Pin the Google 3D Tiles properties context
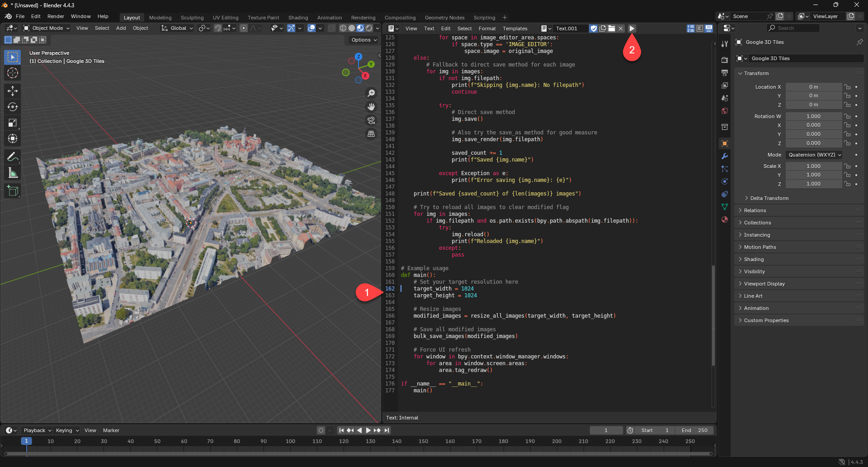 [859, 42]
